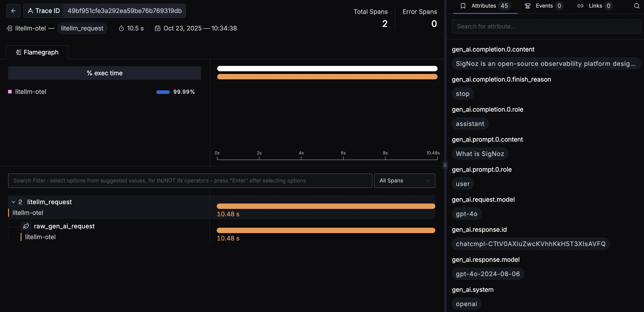Click the link icon beside Links

580,6
